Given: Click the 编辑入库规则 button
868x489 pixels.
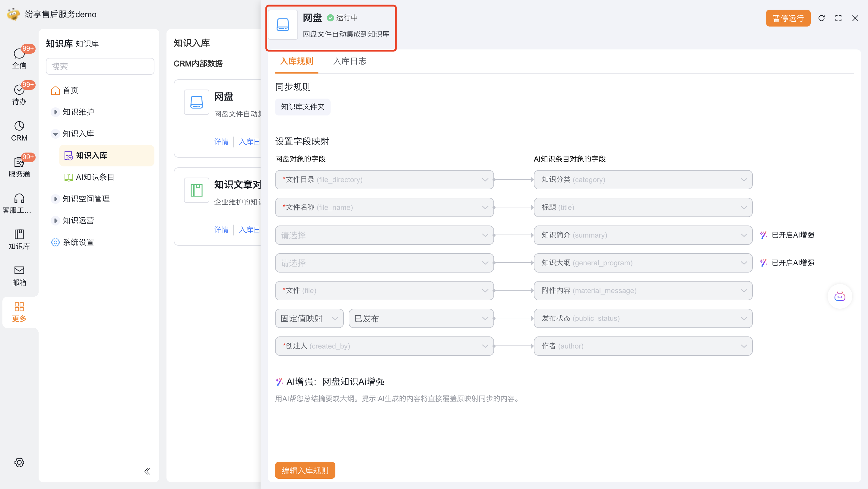Looking at the screenshot, I should coord(305,470).
